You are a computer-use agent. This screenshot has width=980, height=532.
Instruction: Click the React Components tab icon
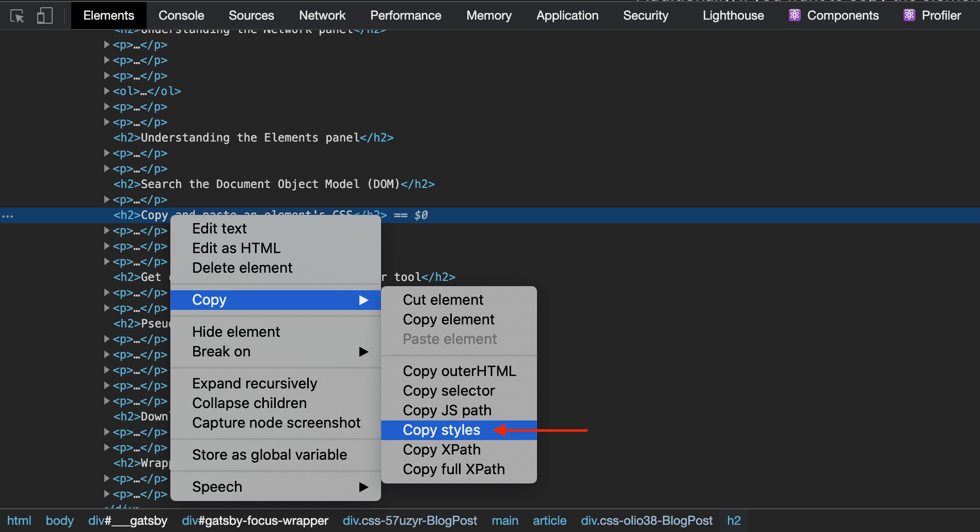point(795,15)
